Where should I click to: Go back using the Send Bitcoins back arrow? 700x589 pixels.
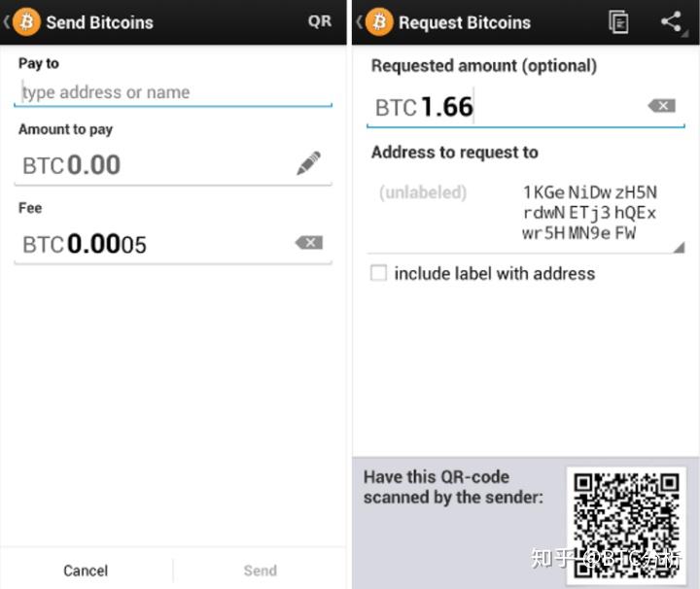click(7, 21)
